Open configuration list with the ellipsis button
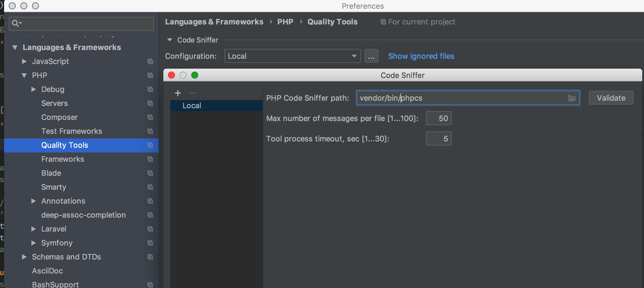 (x=371, y=56)
